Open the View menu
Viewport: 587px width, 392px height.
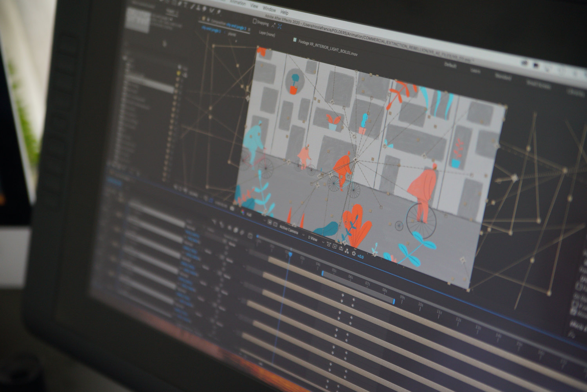pyautogui.click(x=254, y=6)
